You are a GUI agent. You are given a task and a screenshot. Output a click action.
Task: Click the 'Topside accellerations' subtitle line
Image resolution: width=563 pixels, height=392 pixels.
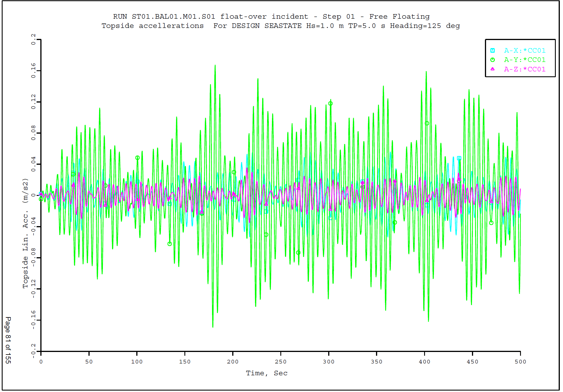pos(280,26)
